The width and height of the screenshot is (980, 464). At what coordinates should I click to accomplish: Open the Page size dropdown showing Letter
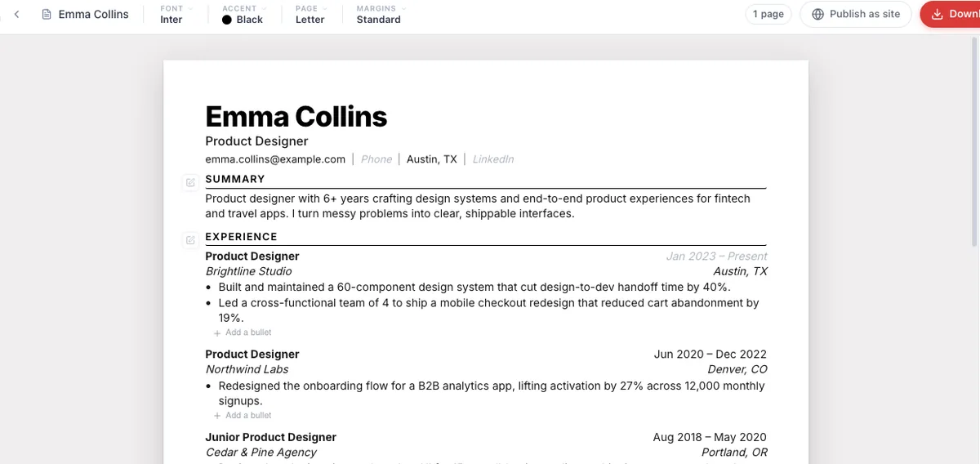pos(310,14)
